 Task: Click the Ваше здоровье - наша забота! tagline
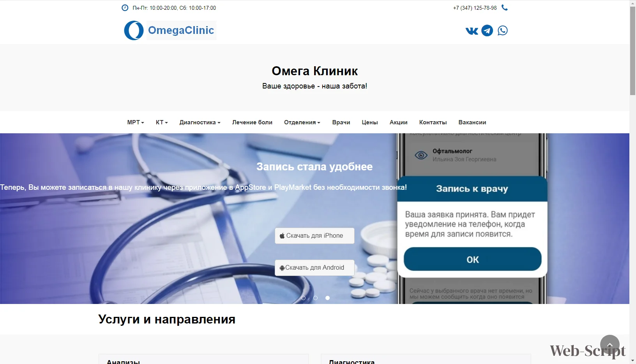[314, 86]
